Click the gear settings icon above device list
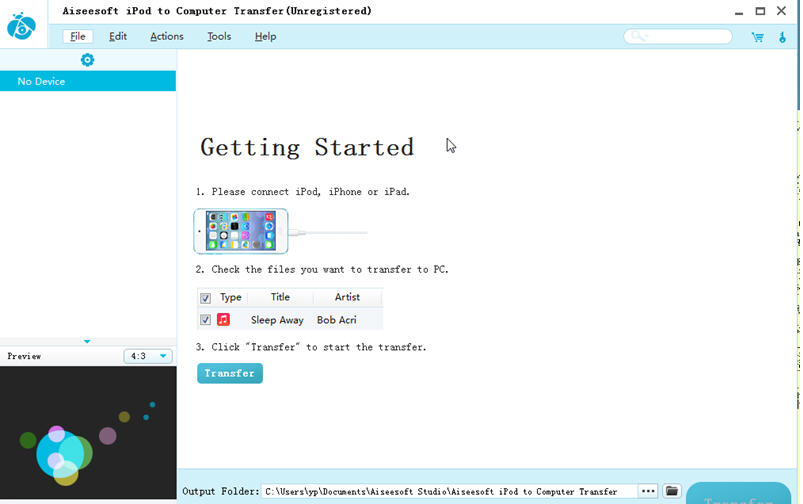The width and height of the screenshot is (803, 504). 87,60
